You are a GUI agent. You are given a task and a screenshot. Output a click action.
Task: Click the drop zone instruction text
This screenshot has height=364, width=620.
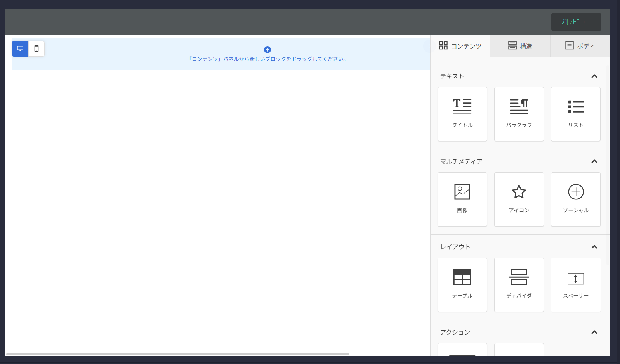pyautogui.click(x=267, y=59)
